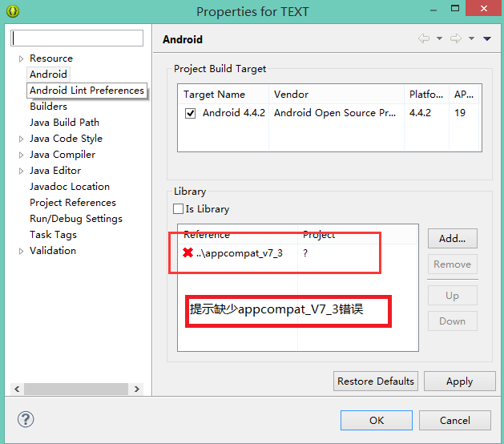Click the Android Open Source Pr... vendor cell
504x444 pixels.
coord(335,113)
